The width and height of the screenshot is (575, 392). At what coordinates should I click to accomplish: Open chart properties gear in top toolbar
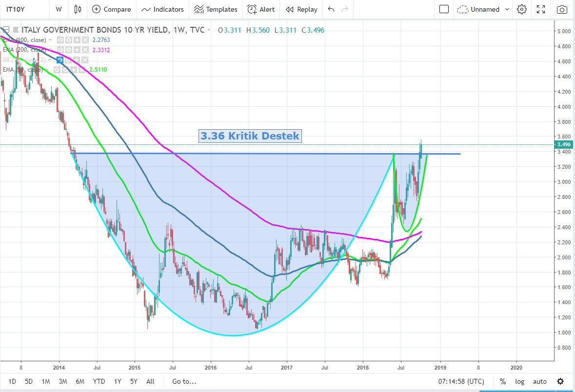point(522,9)
